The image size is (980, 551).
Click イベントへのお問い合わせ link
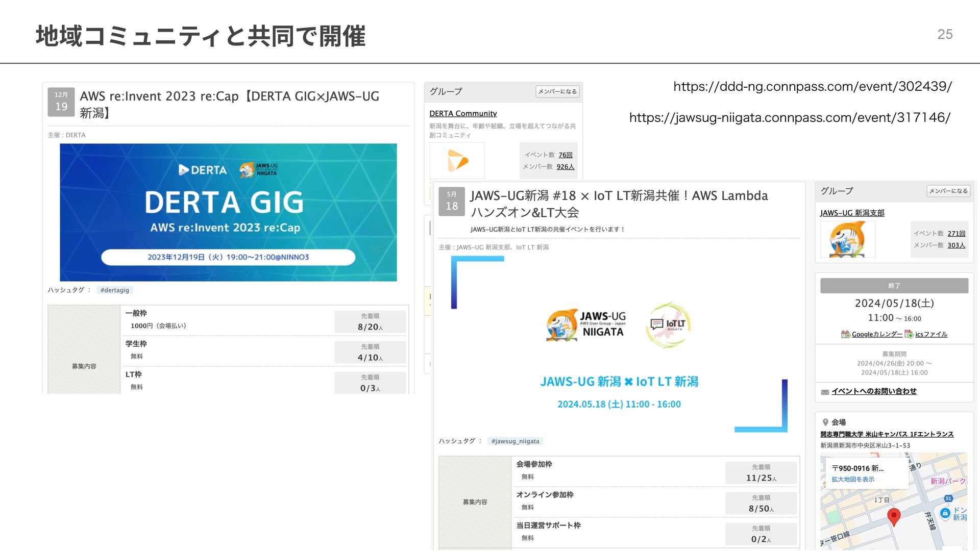pyautogui.click(x=874, y=391)
